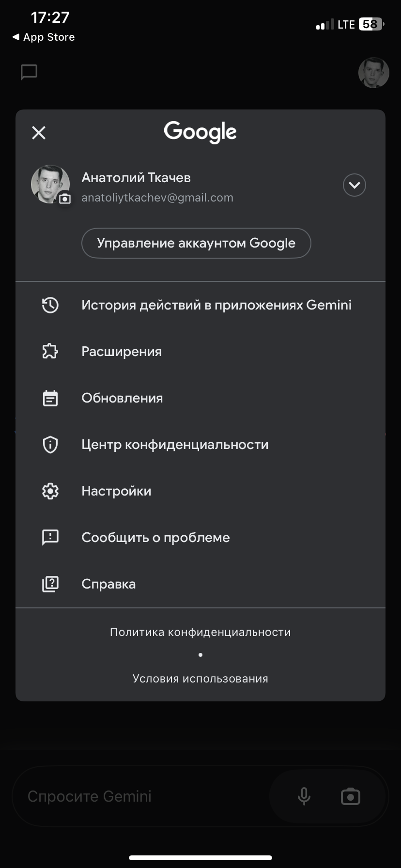Close the Google account panel

39,133
